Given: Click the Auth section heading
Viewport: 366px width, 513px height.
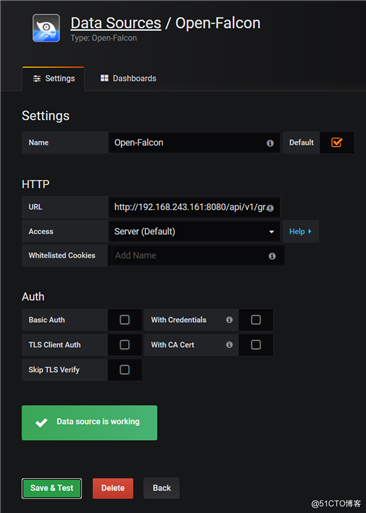Looking at the screenshot, I should pos(33,297).
